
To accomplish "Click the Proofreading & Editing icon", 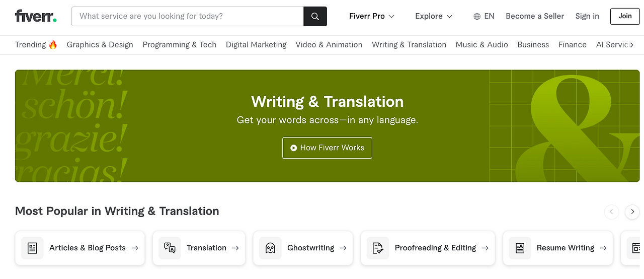I will [x=378, y=248].
